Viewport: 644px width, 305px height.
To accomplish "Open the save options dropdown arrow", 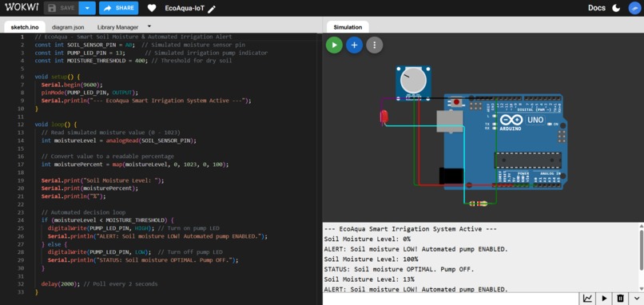I will 87,8.
